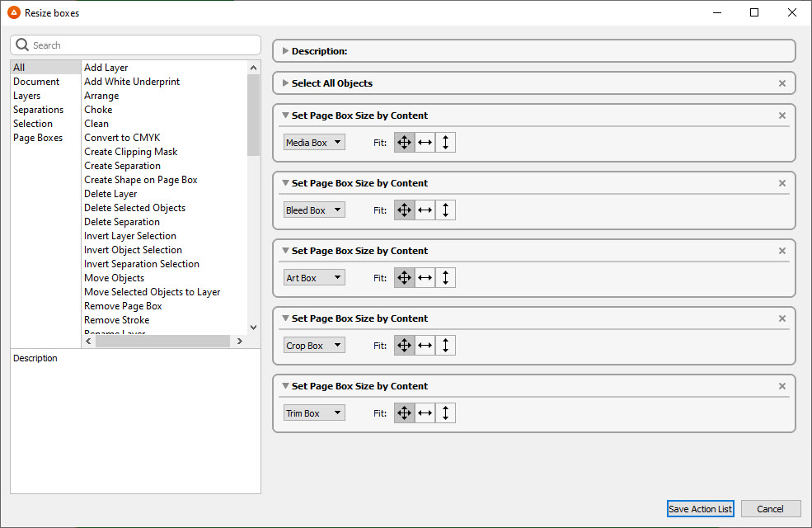Image resolution: width=812 pixels, height=528 pixels.
Task: Toggle fit-both for Crop Box
Action: [x=404, y=346]
